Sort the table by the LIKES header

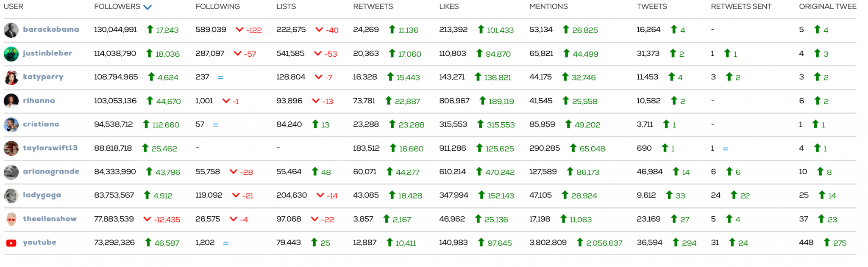click(449, 6)
